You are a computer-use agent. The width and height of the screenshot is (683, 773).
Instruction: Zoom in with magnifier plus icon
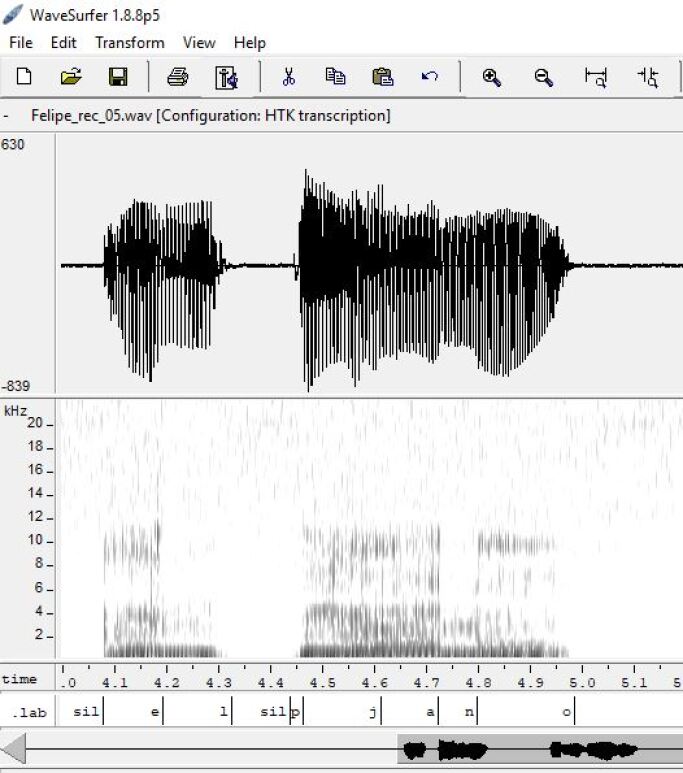pos(491,77)
